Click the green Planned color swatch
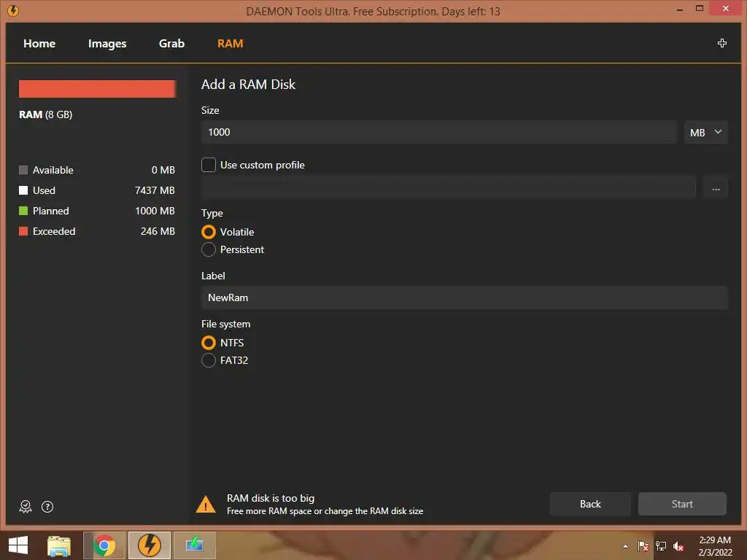Screen dimensions: 747x560 [x=23, y=211]
